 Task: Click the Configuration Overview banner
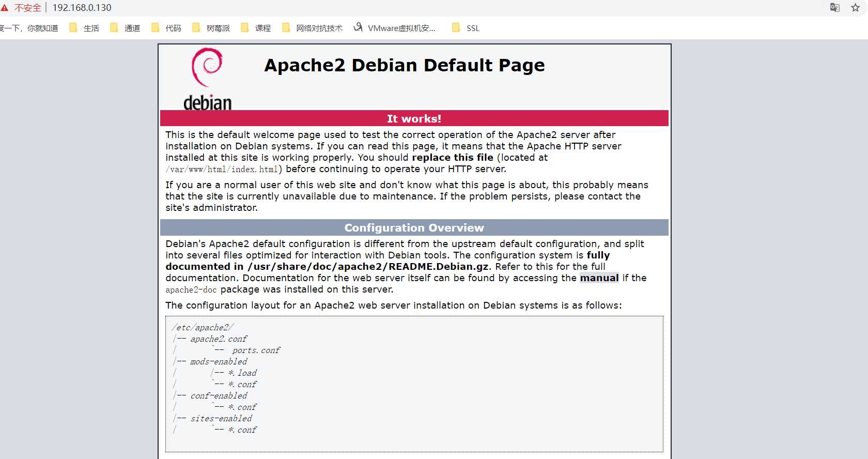[414, 227]
